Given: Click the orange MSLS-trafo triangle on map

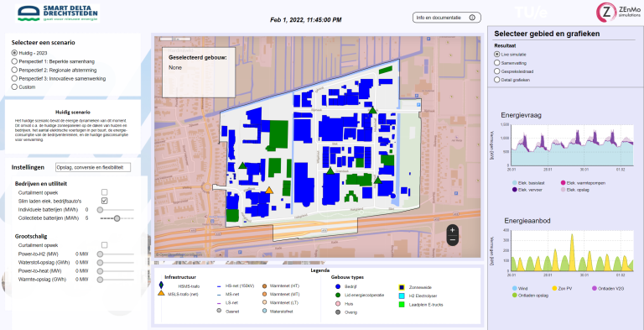Looking at the screenshot, I should pos(269,190).
